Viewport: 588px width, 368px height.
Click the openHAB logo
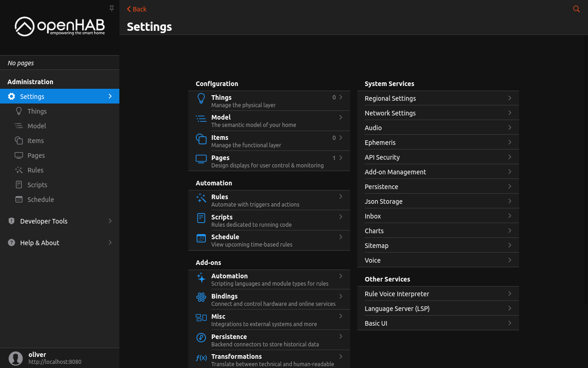60,27
